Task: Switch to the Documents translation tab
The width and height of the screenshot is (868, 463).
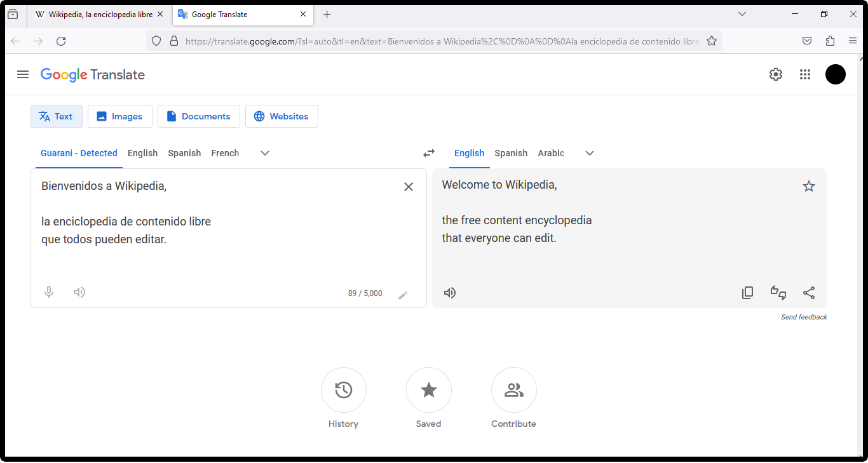Action: (198, 116)
